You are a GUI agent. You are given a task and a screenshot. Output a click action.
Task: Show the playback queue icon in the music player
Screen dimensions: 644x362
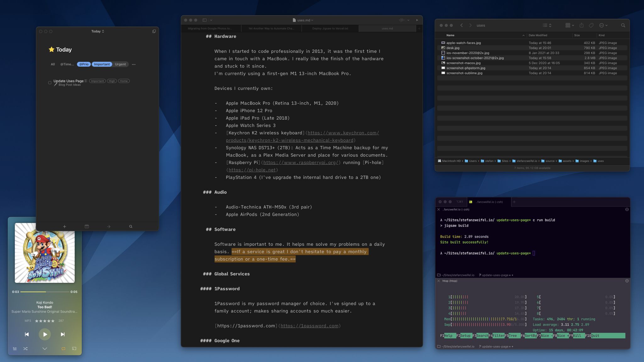tap(15, 348)
